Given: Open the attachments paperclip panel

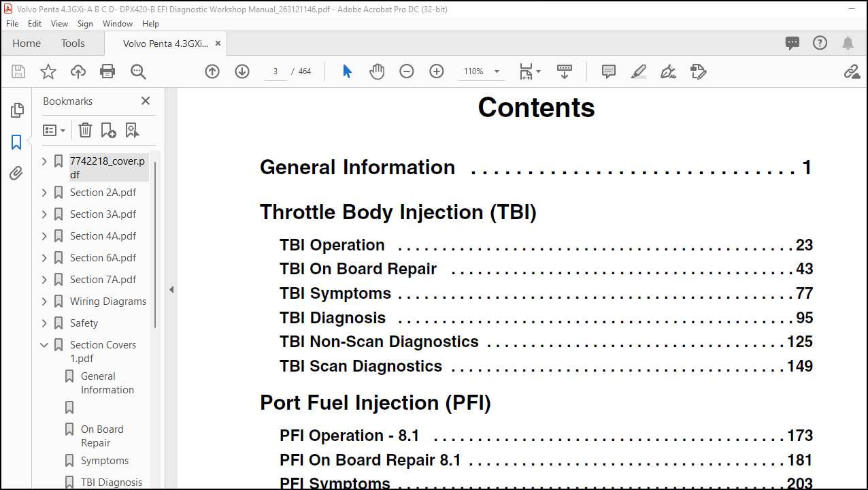Looking at the screenshot, I should pos(16,174).
